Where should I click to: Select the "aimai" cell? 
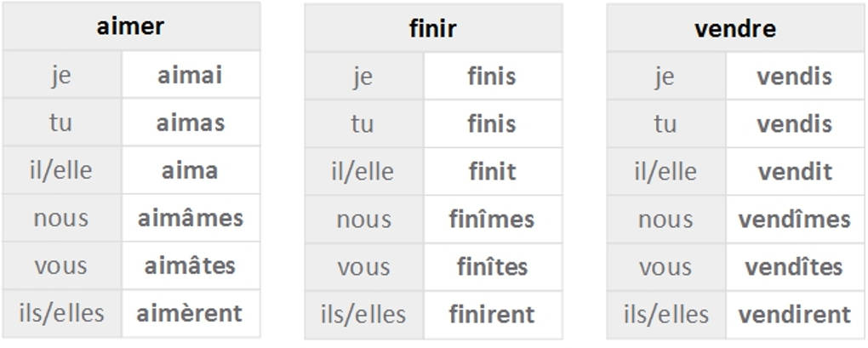tap(190, 75)
